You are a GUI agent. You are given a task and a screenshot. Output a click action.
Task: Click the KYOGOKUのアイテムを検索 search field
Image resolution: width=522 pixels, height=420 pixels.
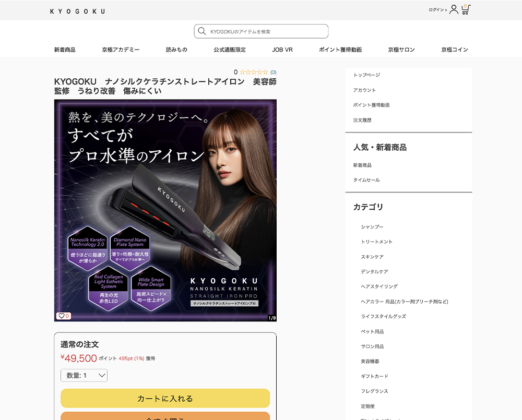pyautogui.click(x=262, y=31)
